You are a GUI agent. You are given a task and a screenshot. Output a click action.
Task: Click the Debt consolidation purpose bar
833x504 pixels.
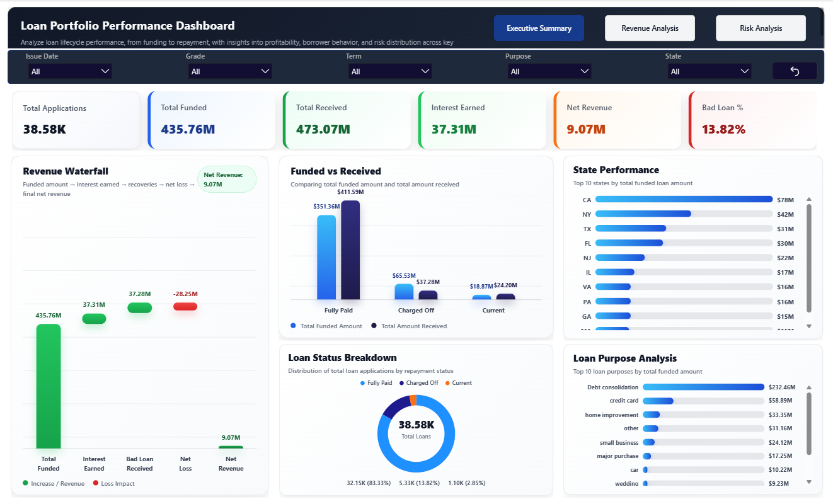(703, 387)
